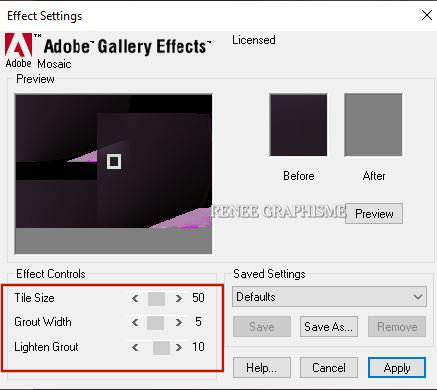This screenshot has width=437, height=390.
Task: Click the After thumbnail
Action: 373,125
